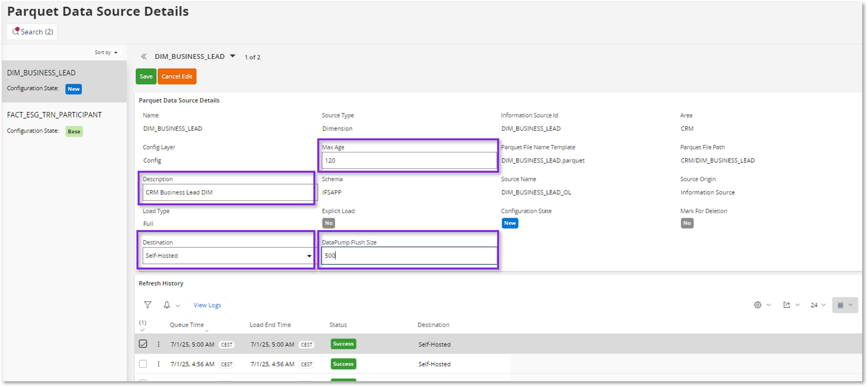868x387 pixels.
Task: Select FACT_ESG_TRN_PARTICIPANT in the list
Action: coord(54,115)
